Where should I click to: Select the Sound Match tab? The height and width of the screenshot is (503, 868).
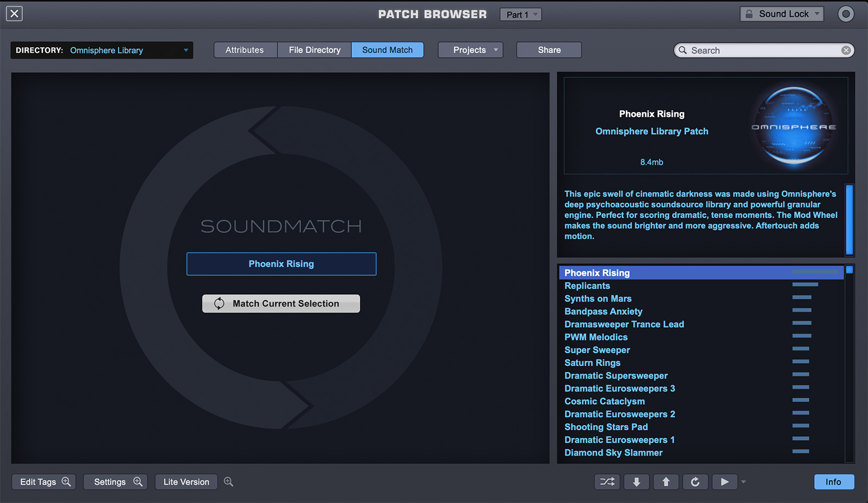coord(387,50)
